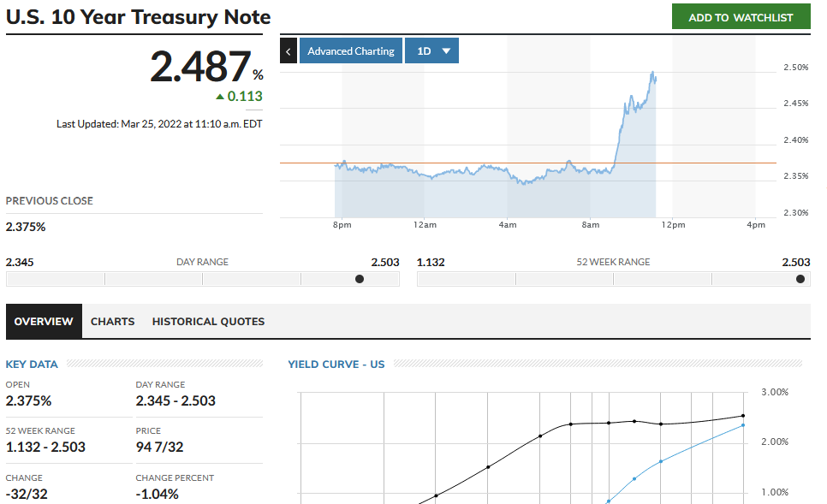Click the 8am label on chart axis

(590, 224)
